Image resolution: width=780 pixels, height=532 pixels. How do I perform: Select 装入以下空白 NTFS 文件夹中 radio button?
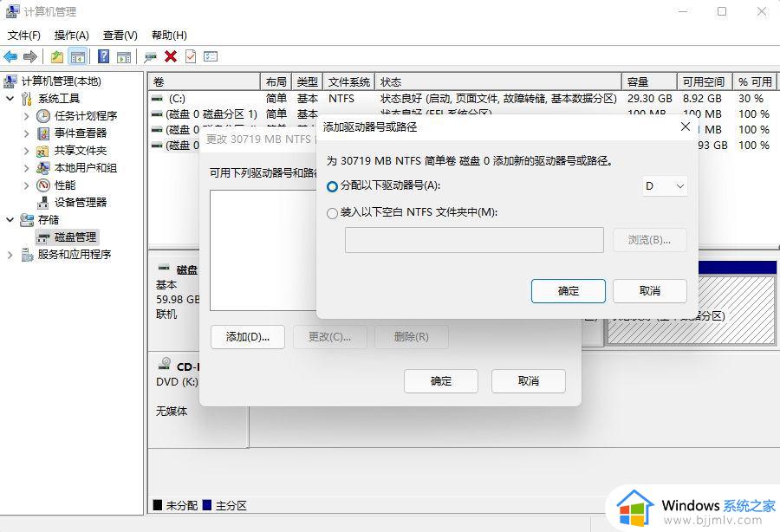coord(332,213)
